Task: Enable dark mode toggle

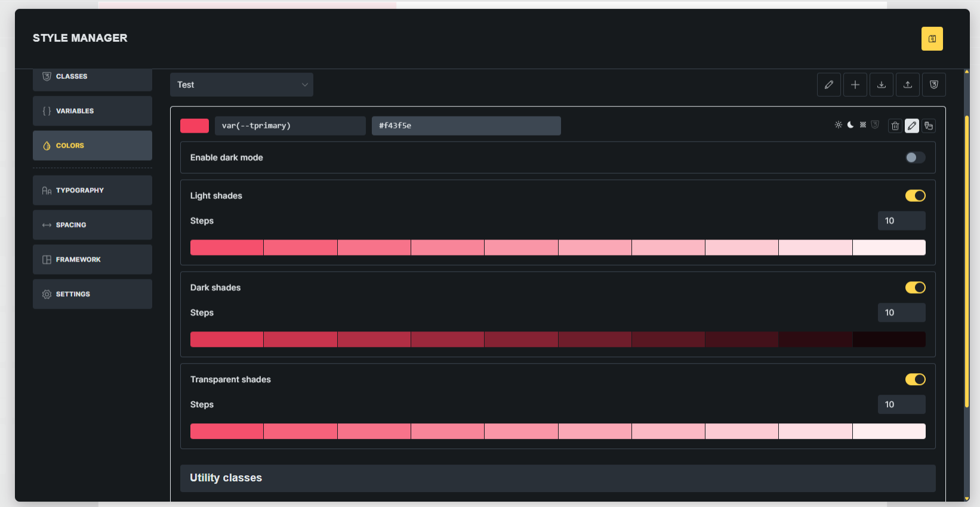Action: [x=914, y=158]
